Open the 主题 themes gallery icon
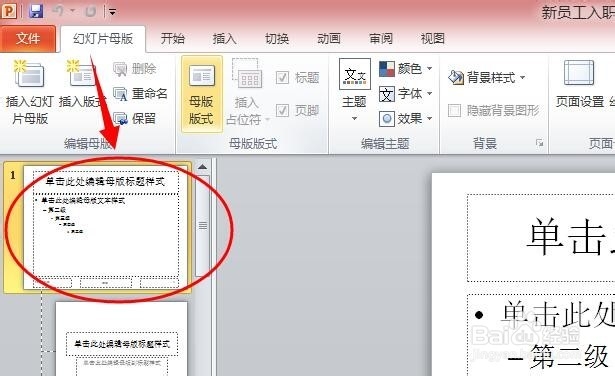615x376 pixels. [x=355, y=74]
